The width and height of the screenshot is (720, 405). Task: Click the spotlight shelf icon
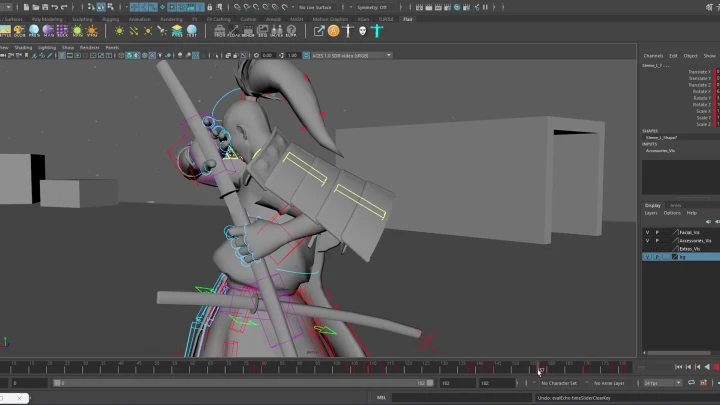162,31
